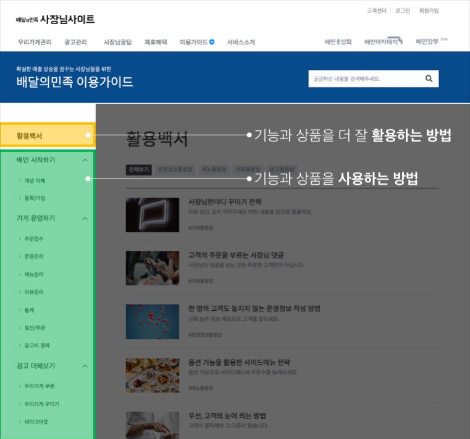Open the side dishes food thumbnail
This screenshot has height=439, width=470.
pos(152,375)
